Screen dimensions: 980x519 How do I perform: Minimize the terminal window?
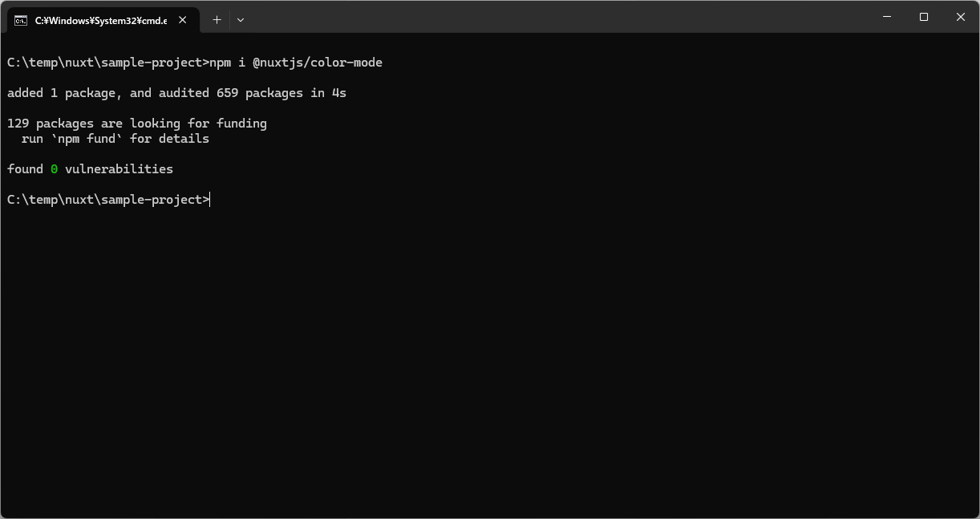(887, 17)
